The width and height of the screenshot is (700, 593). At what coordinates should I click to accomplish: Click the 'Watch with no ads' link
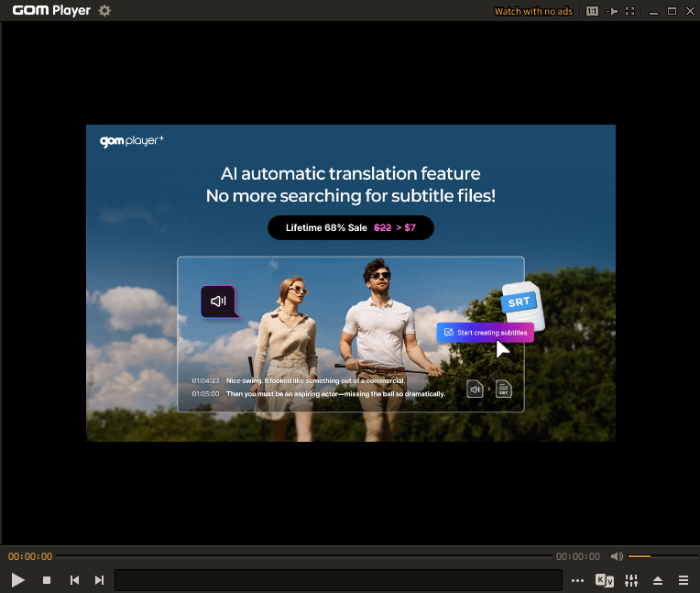pos(532,11)
